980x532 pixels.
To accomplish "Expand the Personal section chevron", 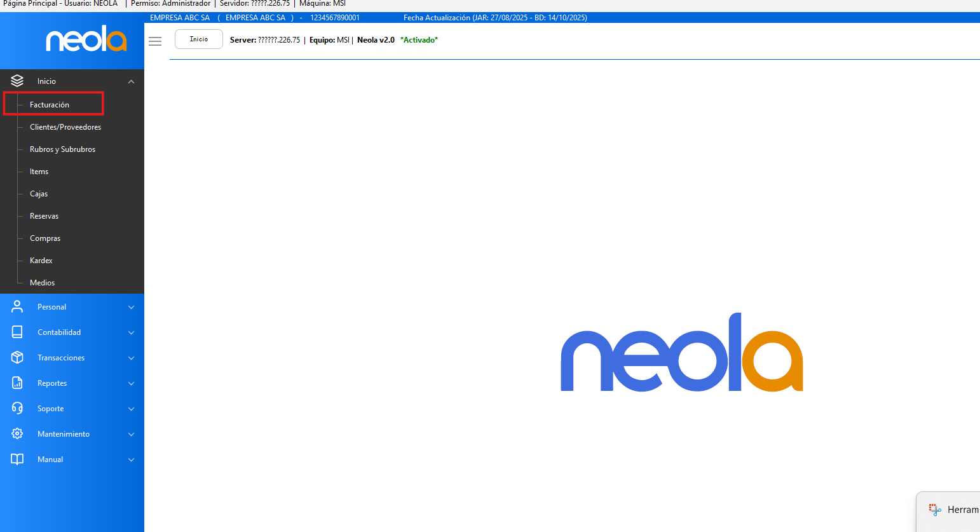I will tap(131, 308).
